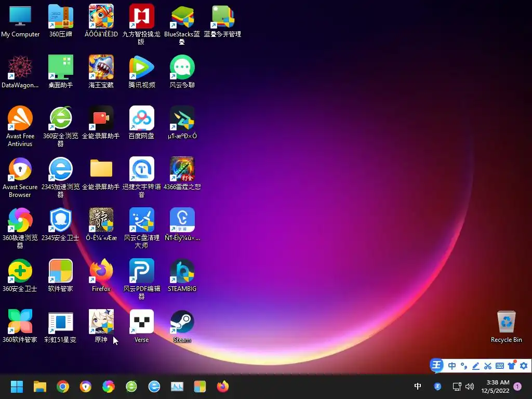This screenshot has width=532, height=399.
Task: Open 2345安全卫士 desktop shortcut
Action: [x=60, y=224]
